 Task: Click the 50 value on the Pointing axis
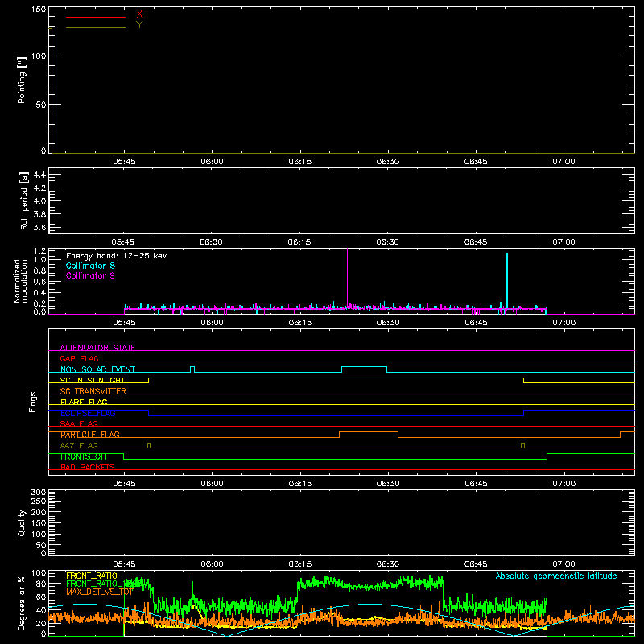click(41, 105)
